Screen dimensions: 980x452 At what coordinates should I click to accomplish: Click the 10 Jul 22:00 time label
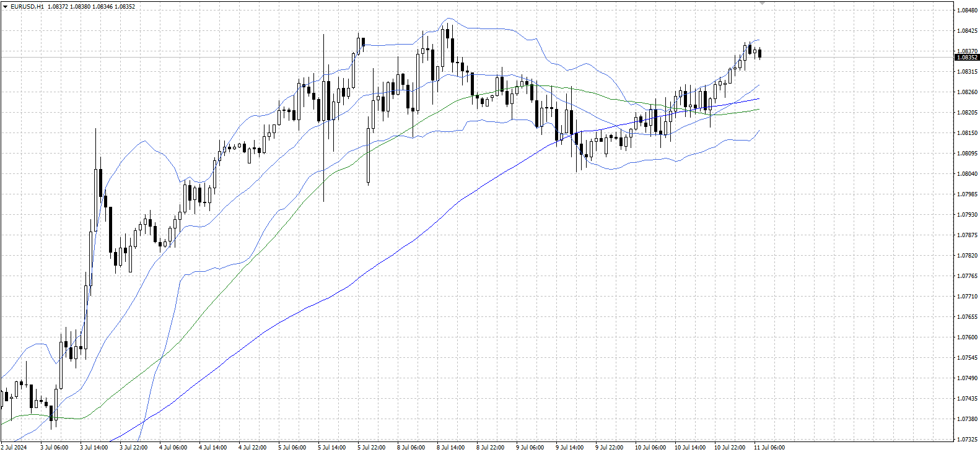(730, 447)
